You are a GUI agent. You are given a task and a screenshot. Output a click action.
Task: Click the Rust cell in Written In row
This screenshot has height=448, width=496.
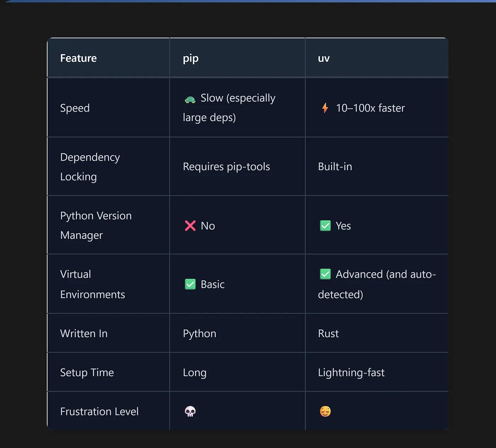tap(328, 334)
